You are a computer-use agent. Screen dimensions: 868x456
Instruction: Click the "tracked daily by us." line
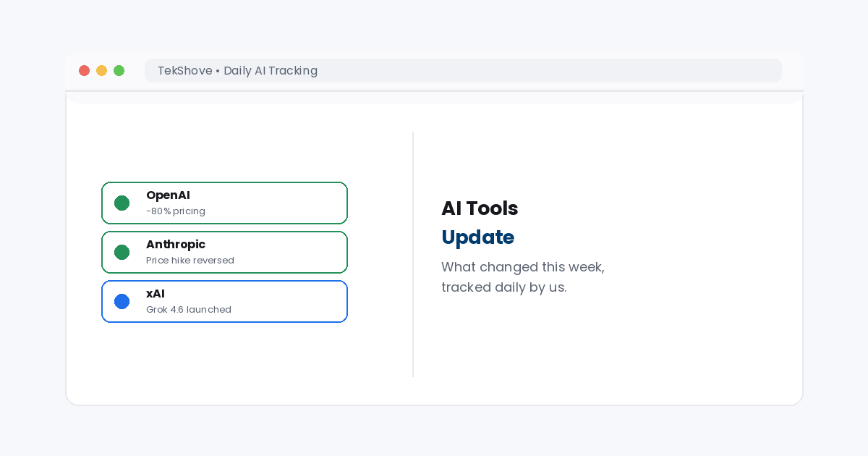pos(504,287)
